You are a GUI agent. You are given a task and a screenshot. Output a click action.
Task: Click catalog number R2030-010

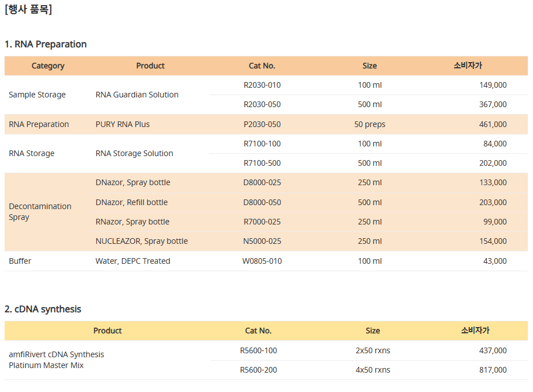(262, 85)
